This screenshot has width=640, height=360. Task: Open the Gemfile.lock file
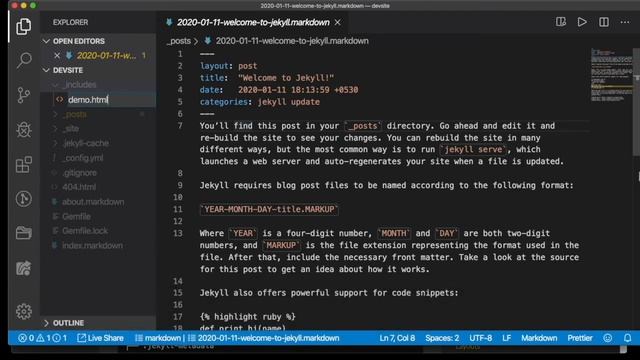[x=85, y=231]
